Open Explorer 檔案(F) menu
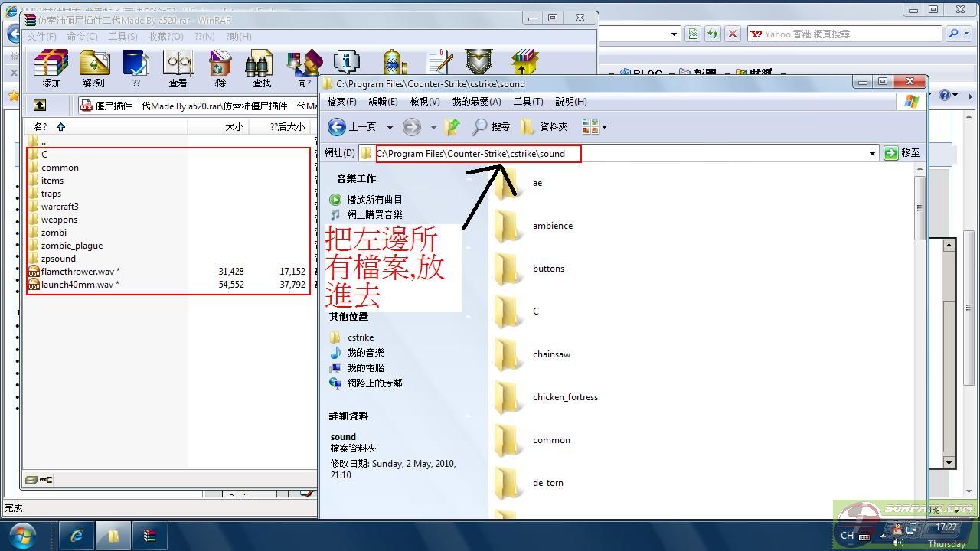 [x=342, y=102]
